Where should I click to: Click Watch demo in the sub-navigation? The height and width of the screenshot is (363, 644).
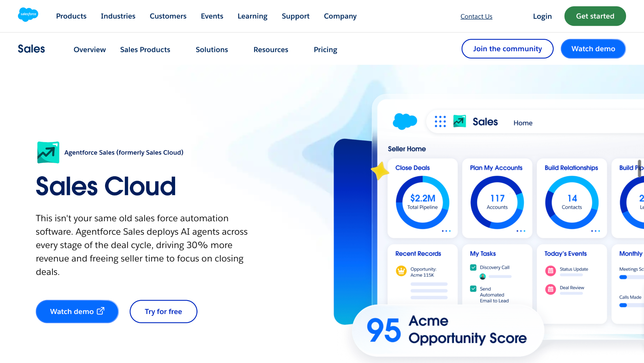click(x=593, y=49)
